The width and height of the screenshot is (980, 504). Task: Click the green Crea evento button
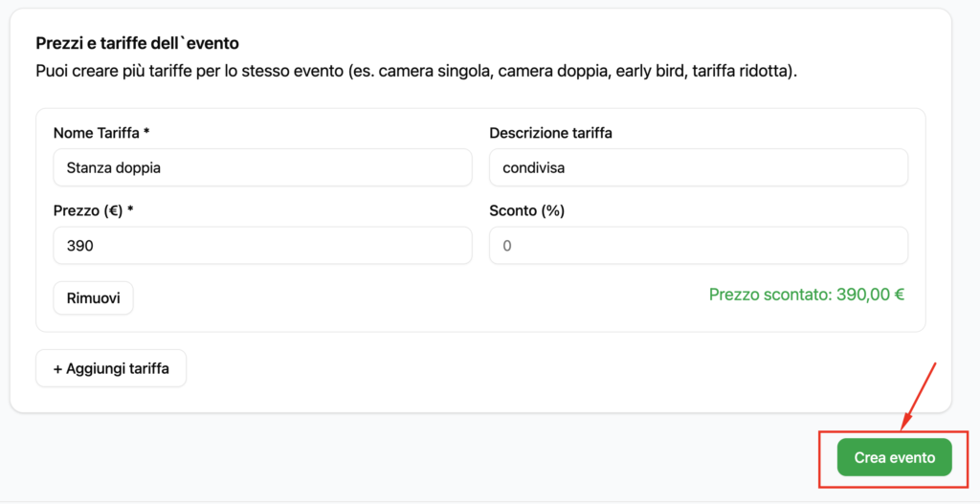894,458
